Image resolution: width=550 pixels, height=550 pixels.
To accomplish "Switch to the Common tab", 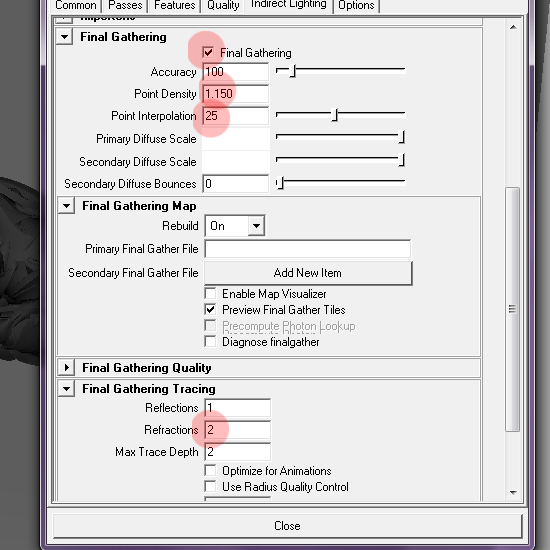I will pyautogui.click(x=76, y=5).
